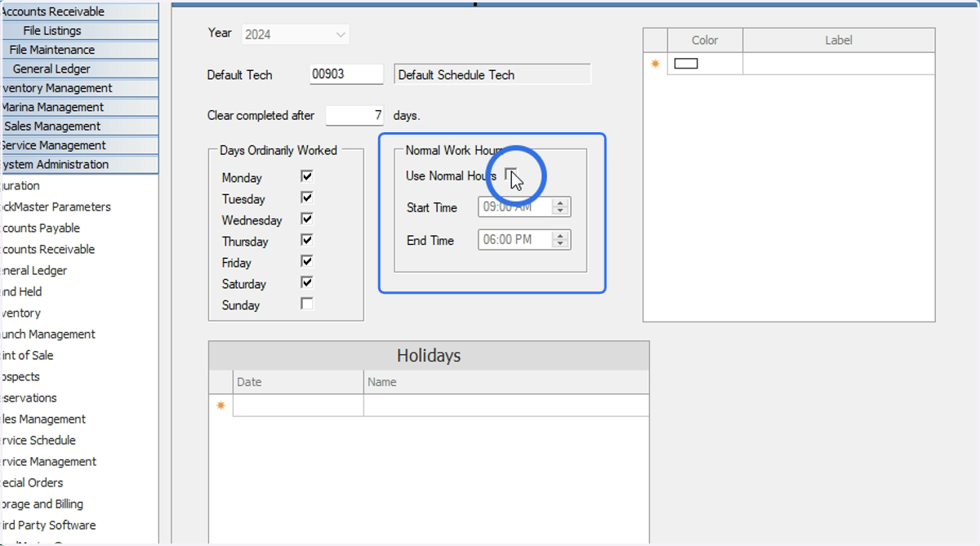Open the Accounts Receivable menu section

[x=78, y=11]
